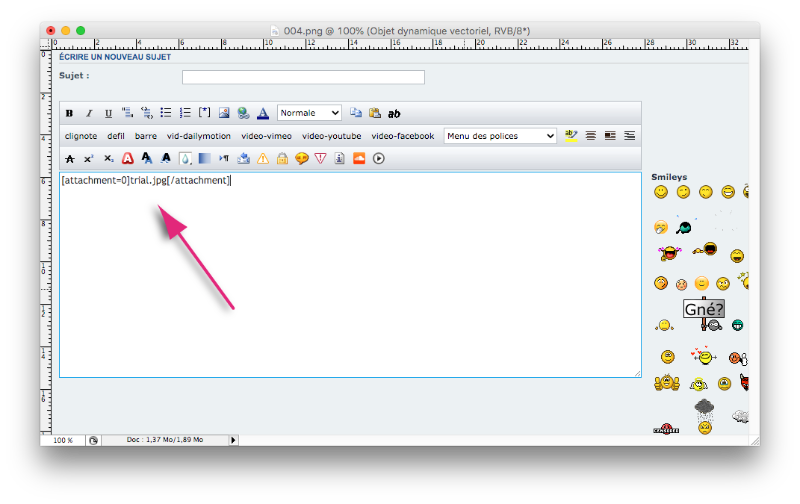Toggle bold formatting in editor toolbar

(69, 113)
